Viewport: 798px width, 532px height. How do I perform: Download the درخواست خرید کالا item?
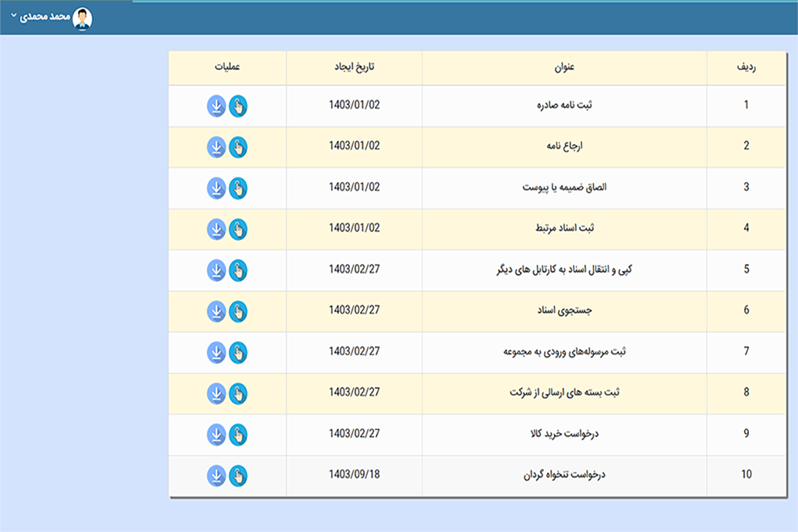pos(216,435)
